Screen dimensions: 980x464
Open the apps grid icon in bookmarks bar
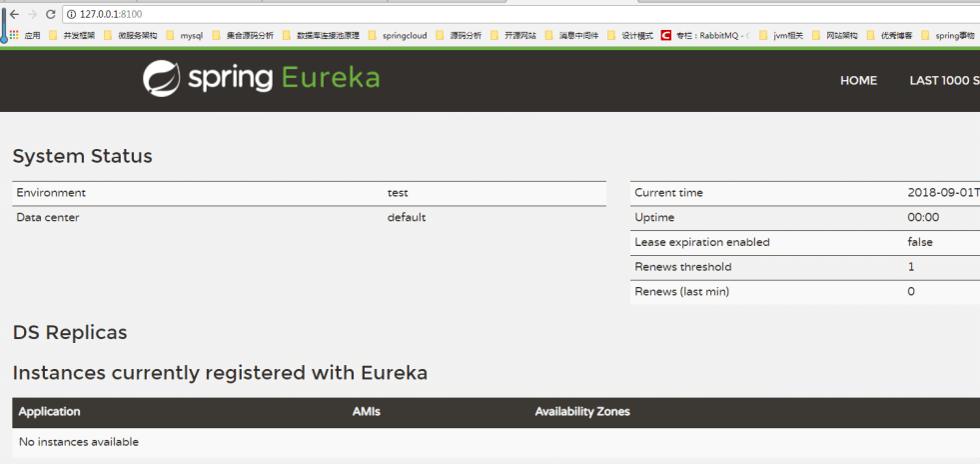pos(14,35)
